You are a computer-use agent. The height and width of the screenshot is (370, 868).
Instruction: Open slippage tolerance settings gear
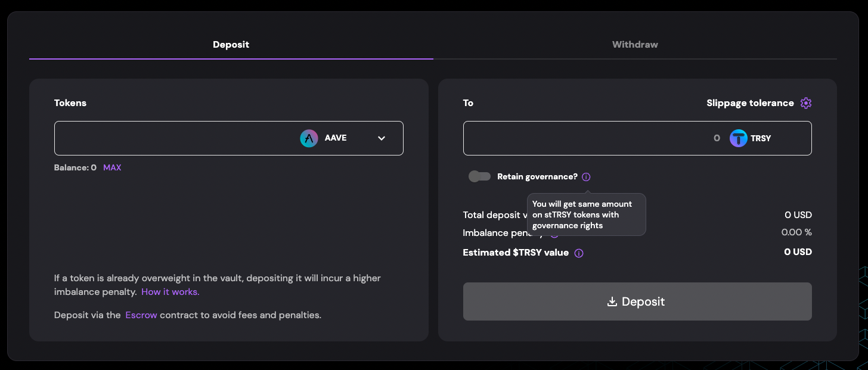coord(806,103)
